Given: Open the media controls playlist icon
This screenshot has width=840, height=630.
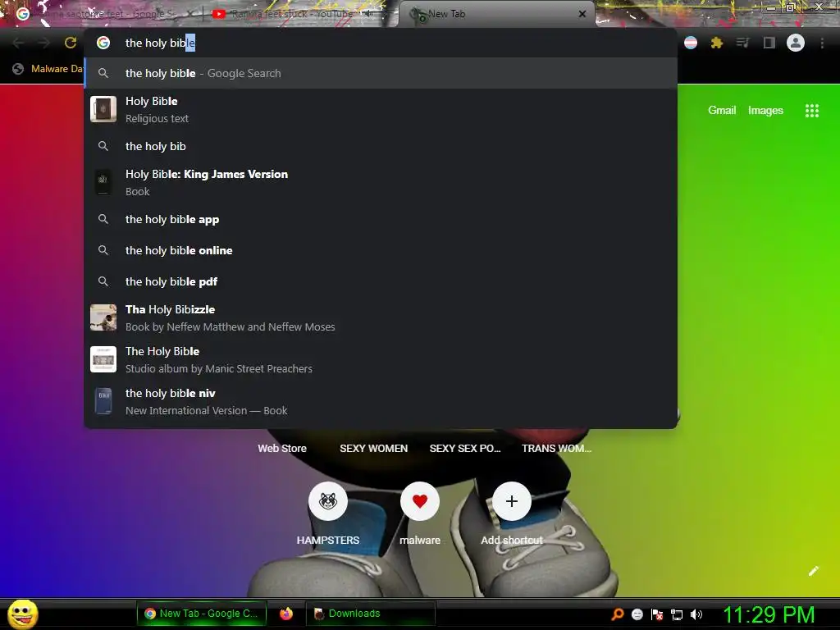Looking at the screenshot, I should 742,43.
